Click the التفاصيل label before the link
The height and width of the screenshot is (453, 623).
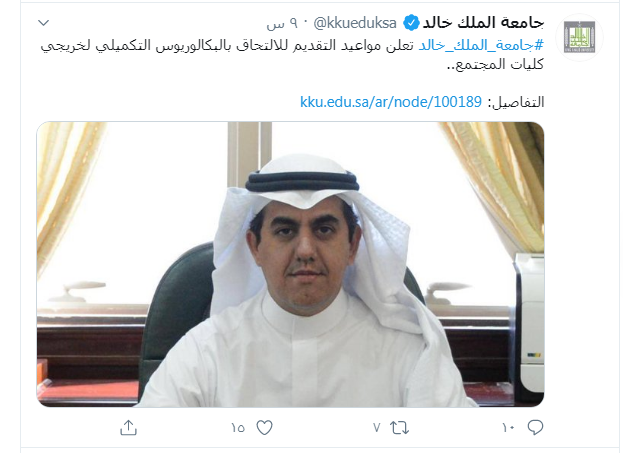[516, 102]
